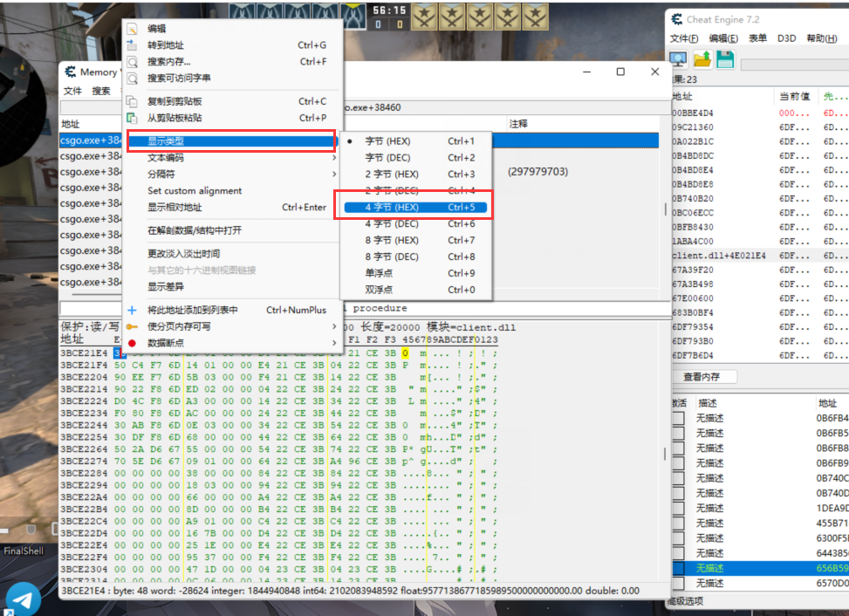Click the fifth yellow-star rank badge in game HUD
Image resolution: width=849 pixels, height=616 pixels.
click(535, 17)
